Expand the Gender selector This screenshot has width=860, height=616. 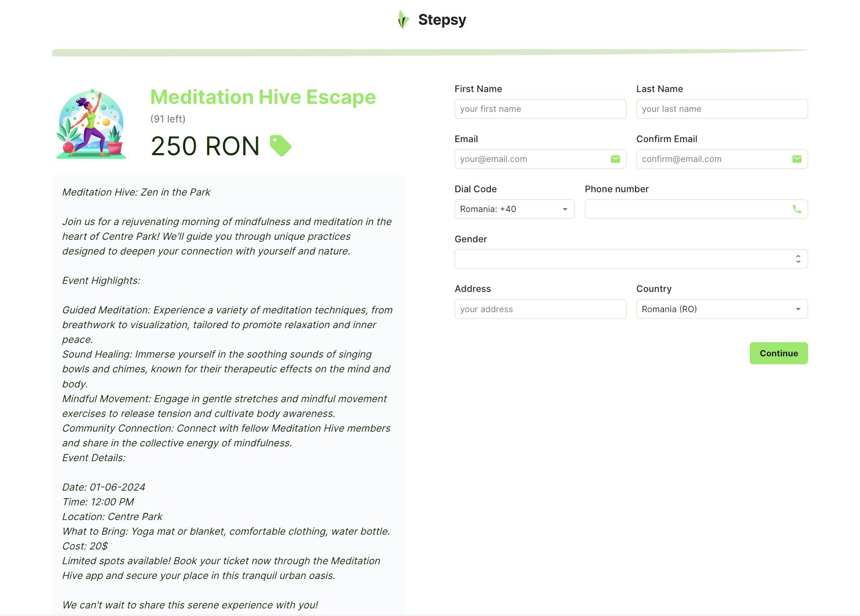pos(630,259)
